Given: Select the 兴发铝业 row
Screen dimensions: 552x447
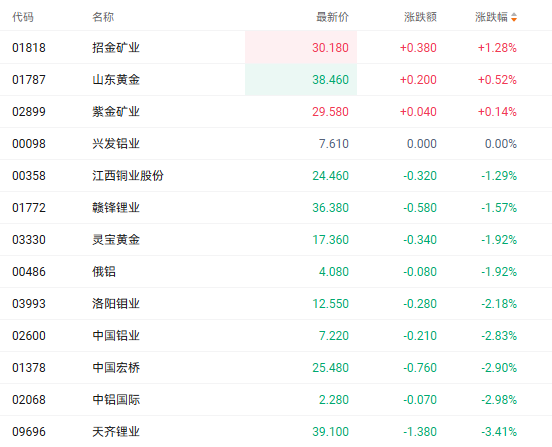Looking at the screenshot, I should [x=276, y=144].
